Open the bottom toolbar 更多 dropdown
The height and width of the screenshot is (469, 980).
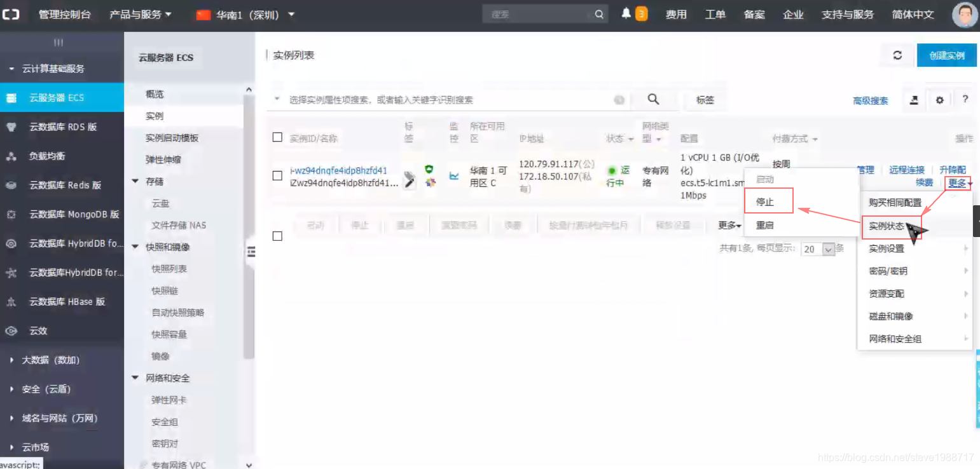pos(729,225)
